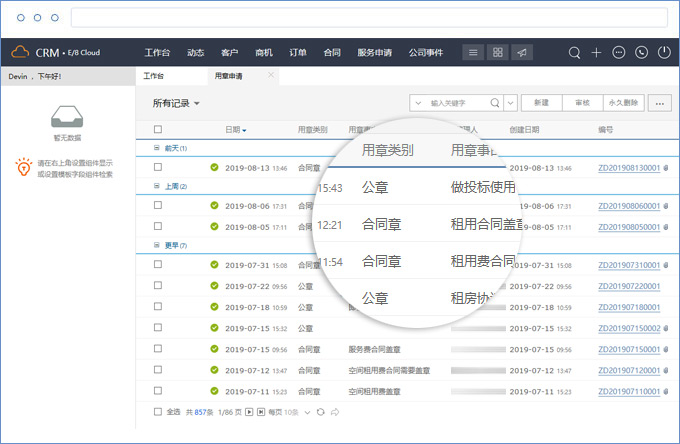Check the select-all checkbox in table header
680x444 pixels.
tap(157, 129)
